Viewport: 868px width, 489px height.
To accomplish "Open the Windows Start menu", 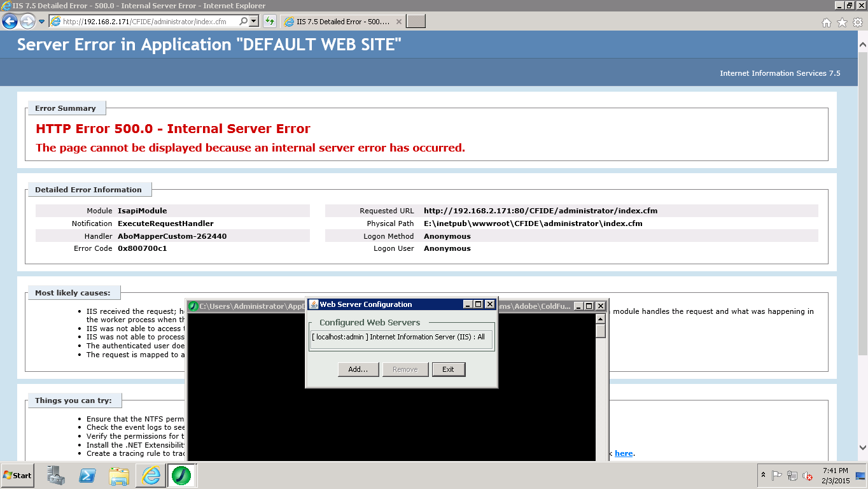I will tap(18, 475).
